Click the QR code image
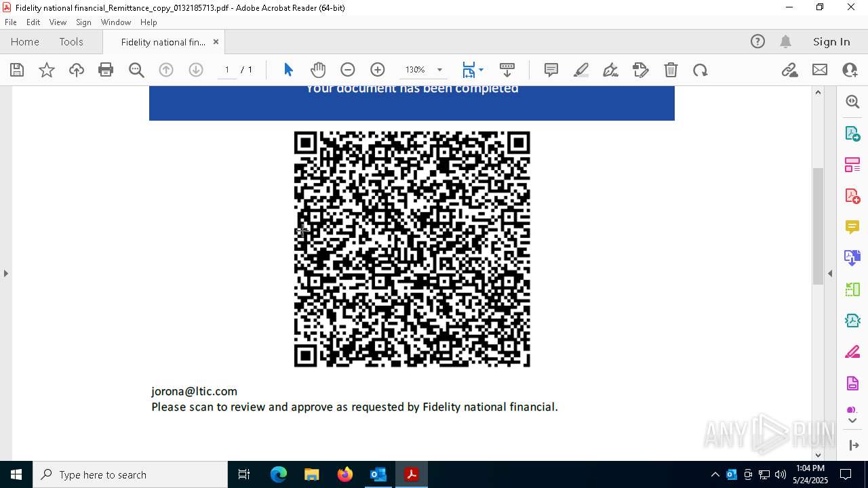 pyautogui.click(x=412, y=249)
